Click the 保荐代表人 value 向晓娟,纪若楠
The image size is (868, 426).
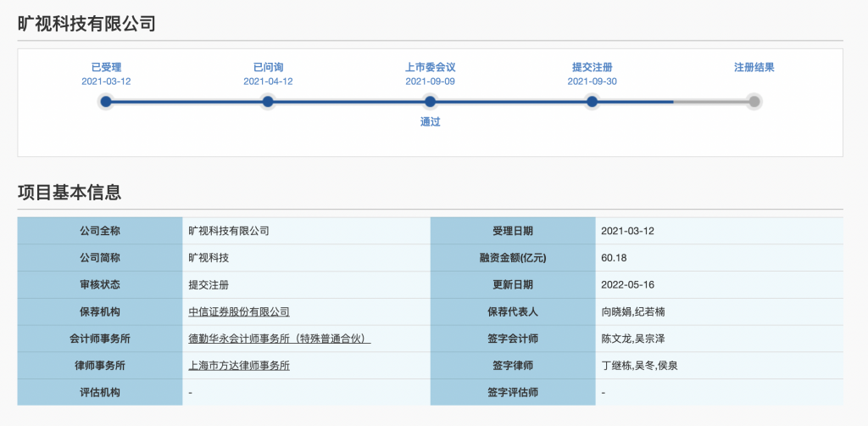(x=633, y=312)
